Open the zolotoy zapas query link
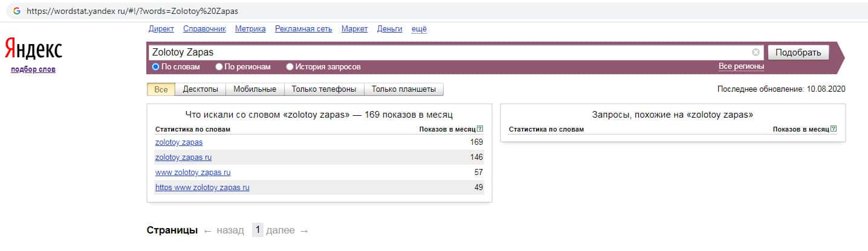This screenshot has height=251, width=868. coord(179,142)
